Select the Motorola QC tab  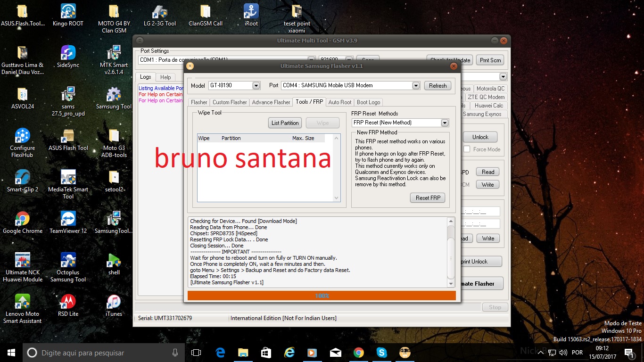pyautogui.click(x=490, y=89)
